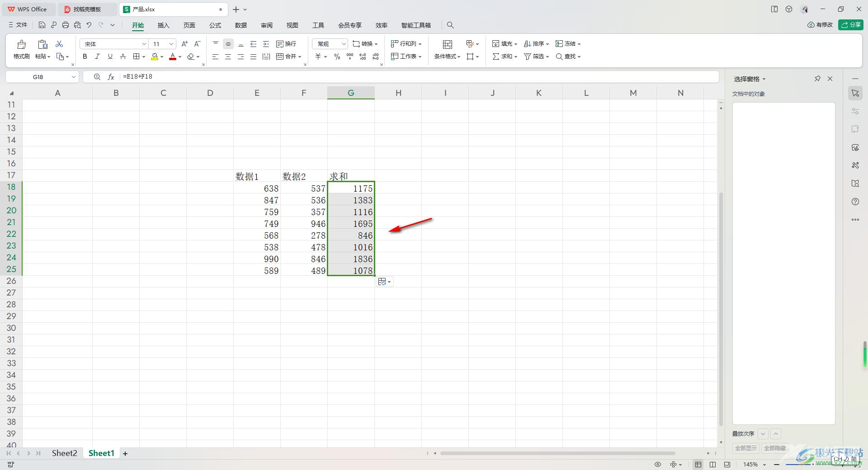Increase decimal places icon
This screenshot has width=868, height=470.
click(363, 56)
